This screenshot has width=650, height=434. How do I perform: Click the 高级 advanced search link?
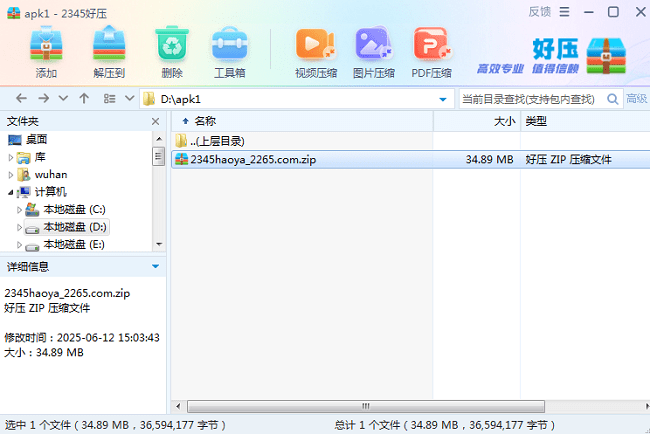(x=636, y=99)
